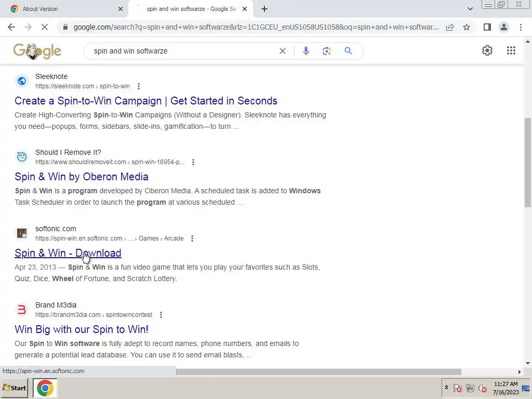The height and width of the screenshot is (399, 532).
Task: Open more options for softonic.com result
Action: (x=192, y=238)
